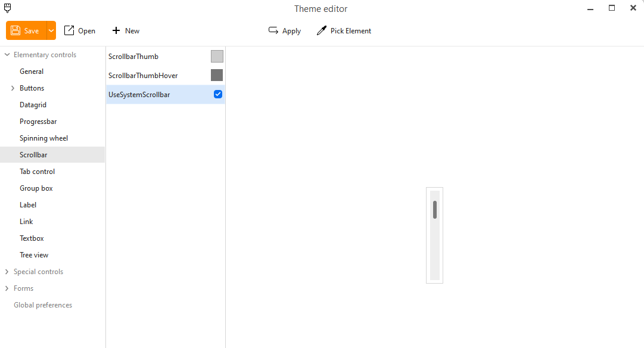Minimize the Theme editor window
Viewport: 644px width, 348px height.
click(x=590, y=8)
